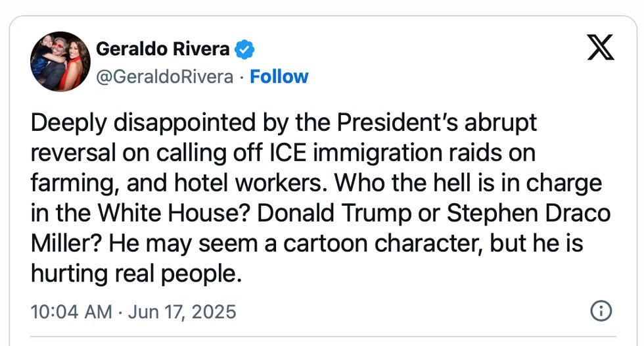
Task: Click the words 'cartoon character' in the tweet
Action: click(x=382, y=243)
